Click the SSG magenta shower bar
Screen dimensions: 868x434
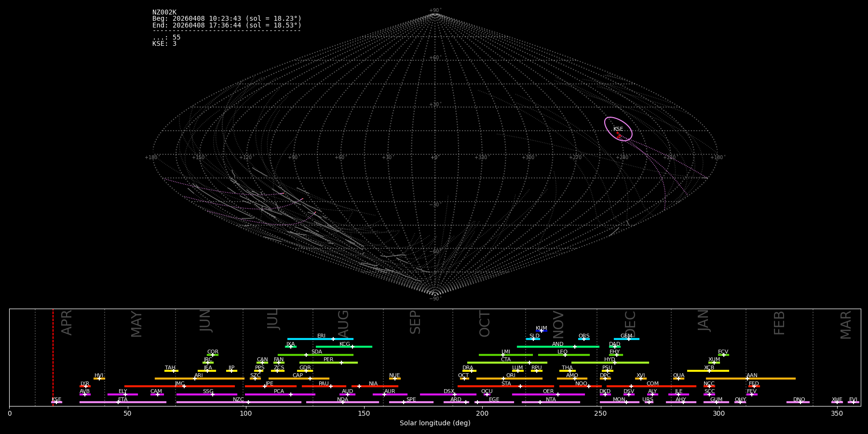tap(207, 394)
